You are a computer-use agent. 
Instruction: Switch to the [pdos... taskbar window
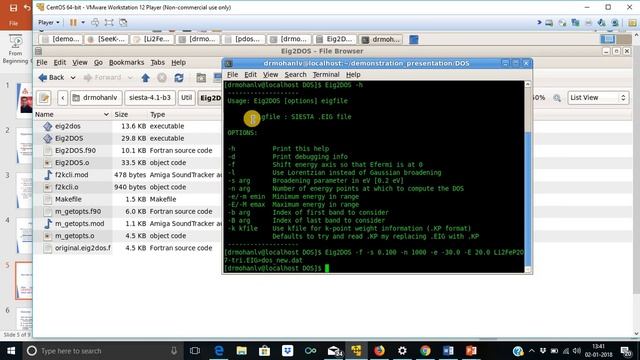(244, 39)
